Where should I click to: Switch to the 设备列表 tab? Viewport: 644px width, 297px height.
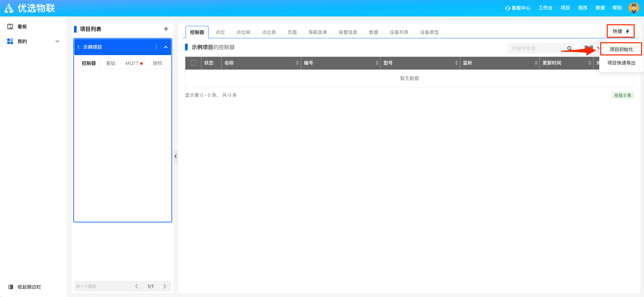(399, 32)
